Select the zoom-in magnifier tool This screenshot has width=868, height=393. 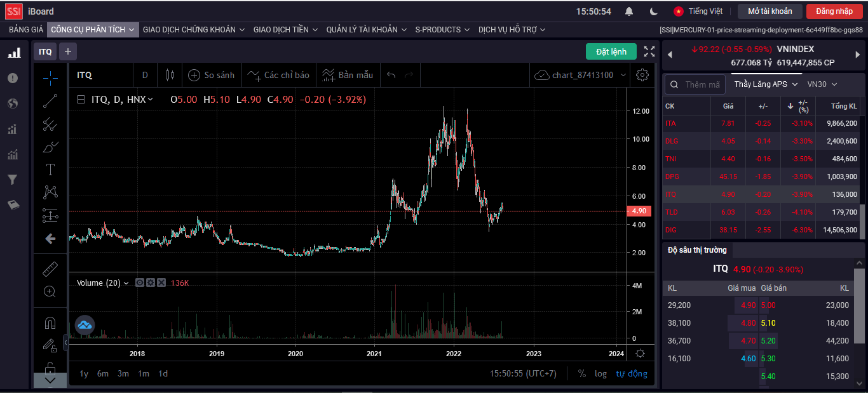click(50, 291)
